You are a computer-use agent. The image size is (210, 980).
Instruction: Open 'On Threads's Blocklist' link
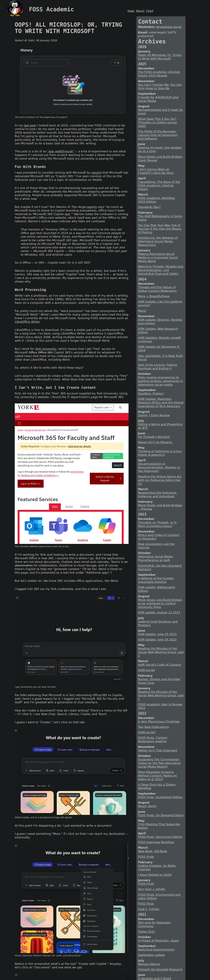(x=154, y=437)
